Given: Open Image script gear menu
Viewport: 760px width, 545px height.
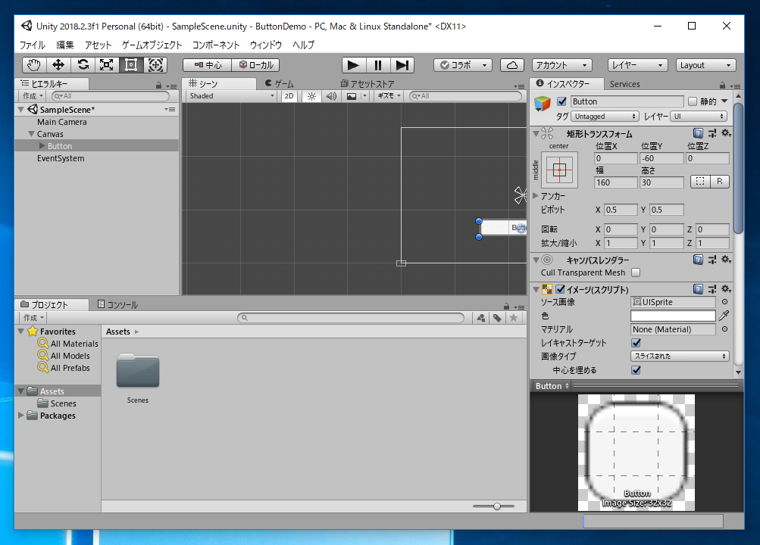Looking at the screenshot, I should click(726, 289).
